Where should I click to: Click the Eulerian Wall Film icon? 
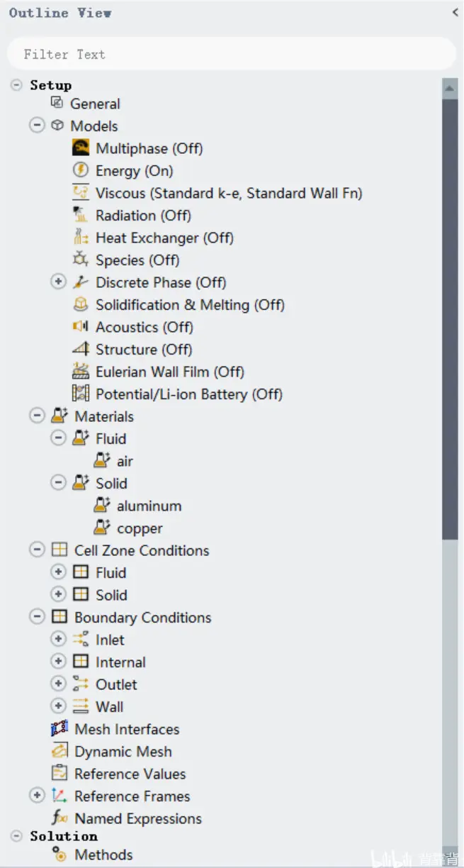point(81,372)
